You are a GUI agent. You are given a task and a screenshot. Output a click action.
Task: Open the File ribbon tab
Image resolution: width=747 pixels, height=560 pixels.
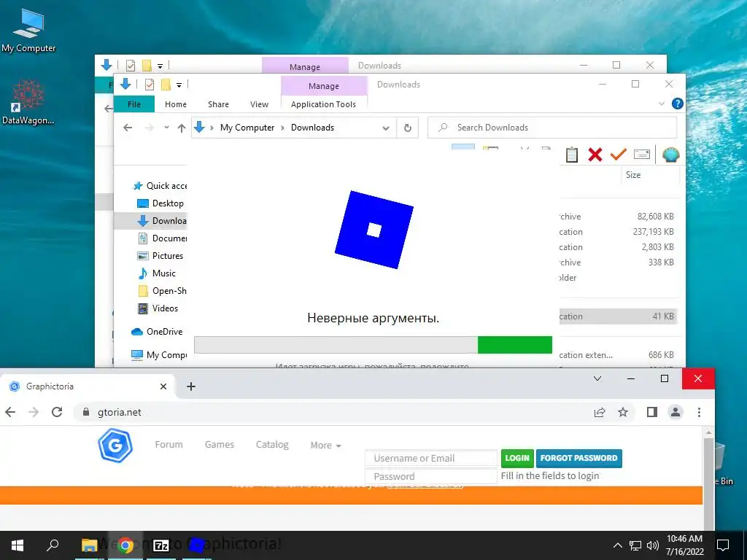(134, 104)
